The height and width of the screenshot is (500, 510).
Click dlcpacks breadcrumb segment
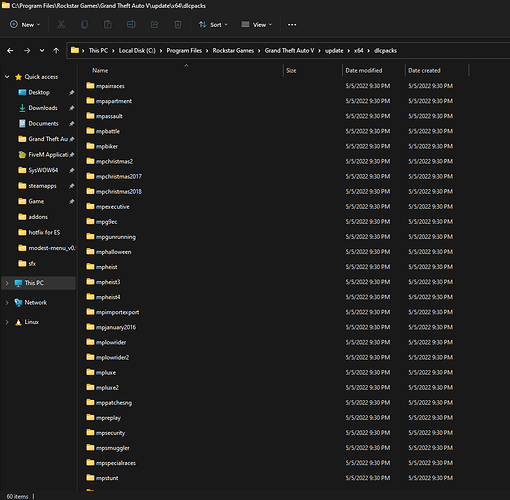click(385, 51)
